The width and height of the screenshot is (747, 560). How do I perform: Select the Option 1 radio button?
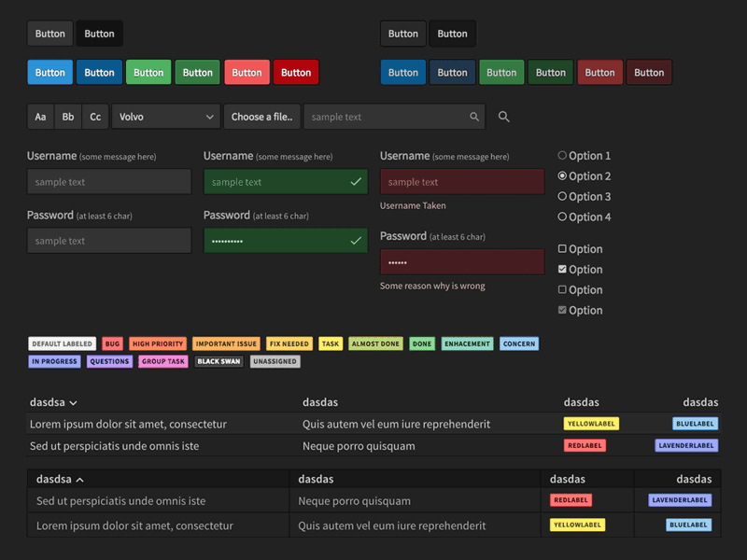click(x=562, y=156)
